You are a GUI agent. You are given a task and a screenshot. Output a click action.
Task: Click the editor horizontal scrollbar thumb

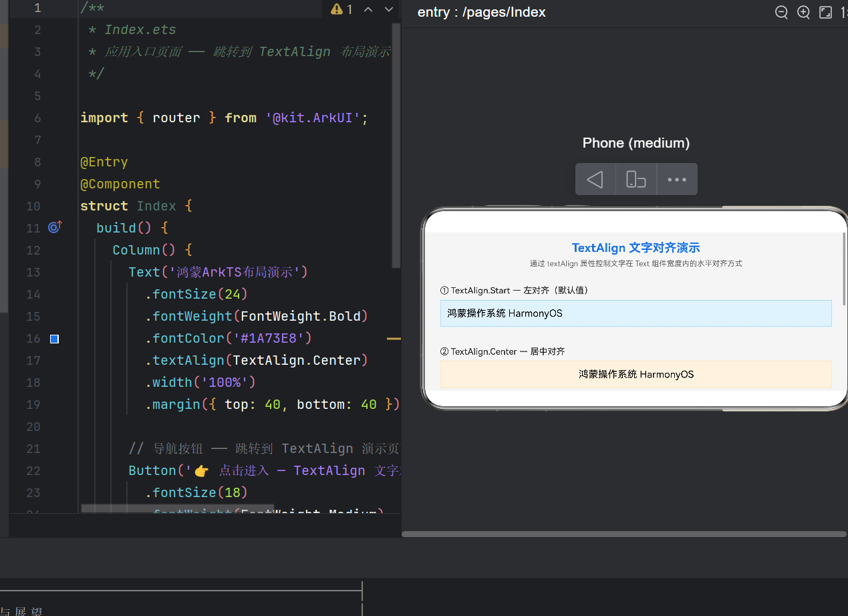(178, 508)
